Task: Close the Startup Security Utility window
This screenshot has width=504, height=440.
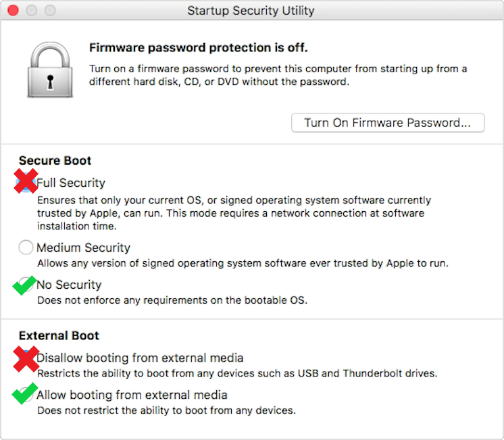Action: tap(14, 10)
